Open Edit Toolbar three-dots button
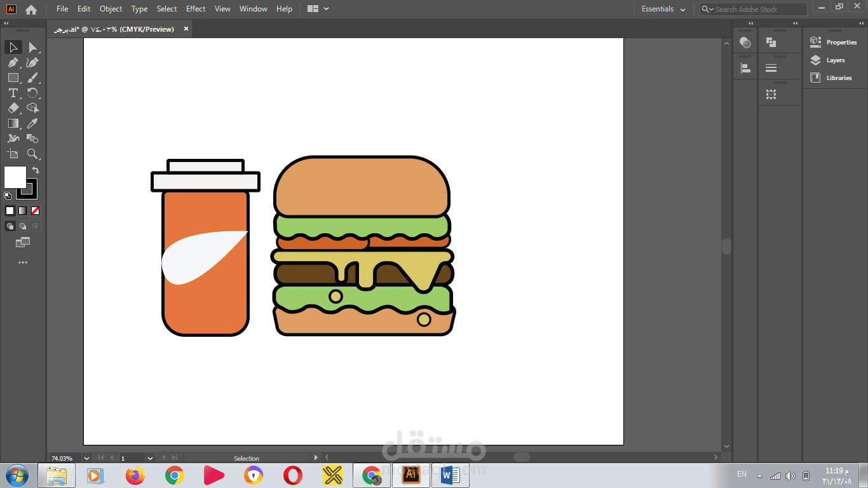Image resolution: width=868 pixels, height=488 pixels. point(23,262)
